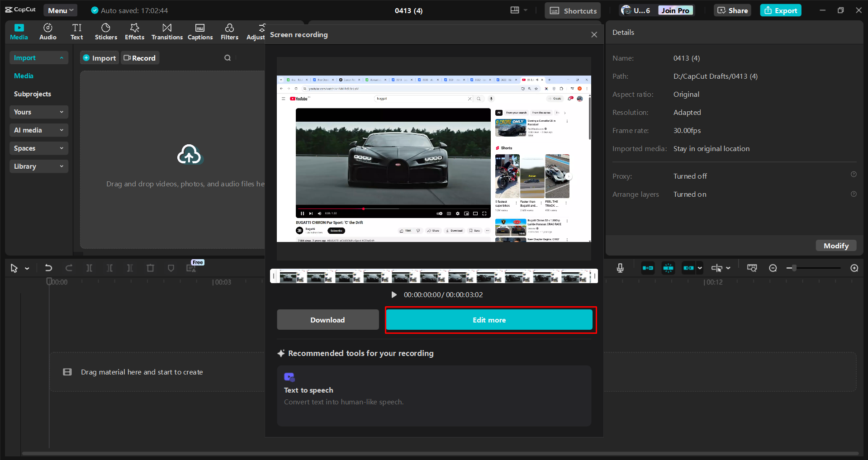This screenshot has height=460, width=868.
Task: Open the Filters panel
Action: 229,32
